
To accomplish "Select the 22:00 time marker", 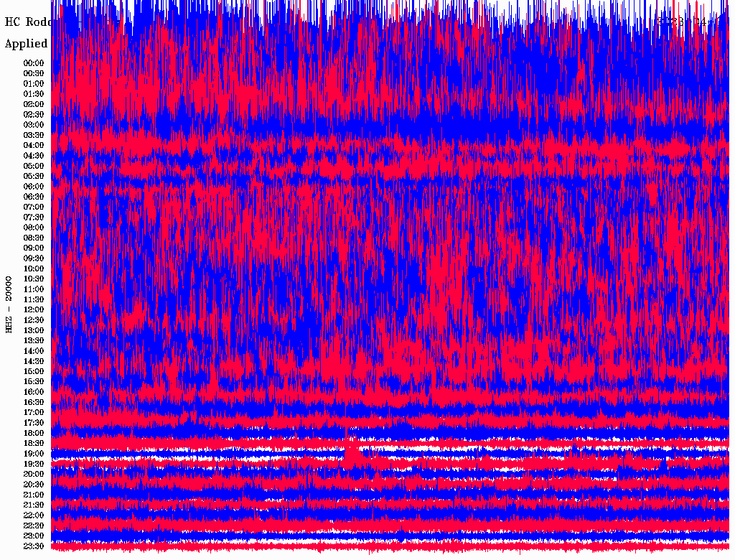I will click(34, 515).
